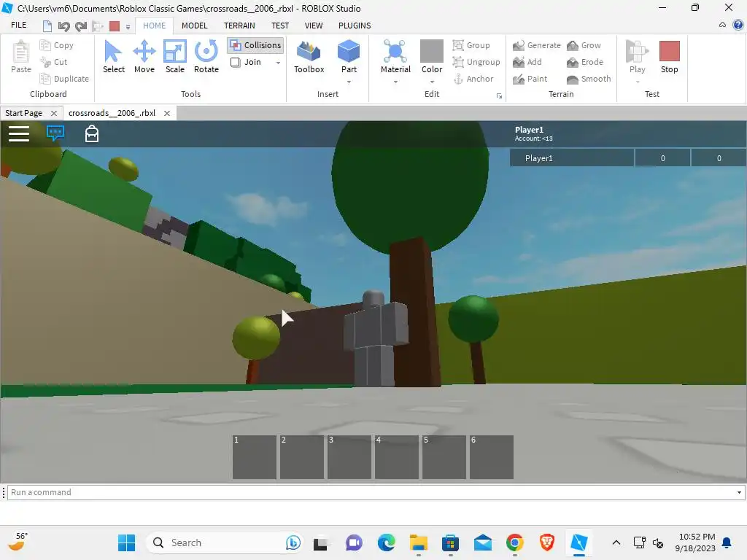
Task: Open the Material dropdown arrow
Action: point(395,82)
